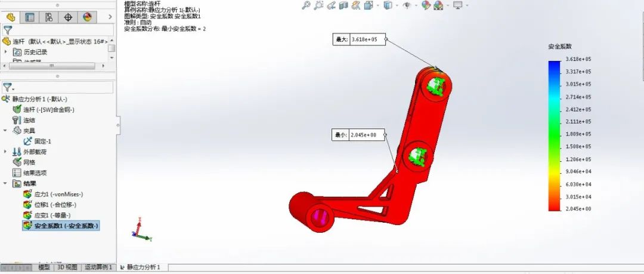Screen dimensions: 644x274
Task: Open the Display Style dropdown arrow
Action: click(396, 6)
